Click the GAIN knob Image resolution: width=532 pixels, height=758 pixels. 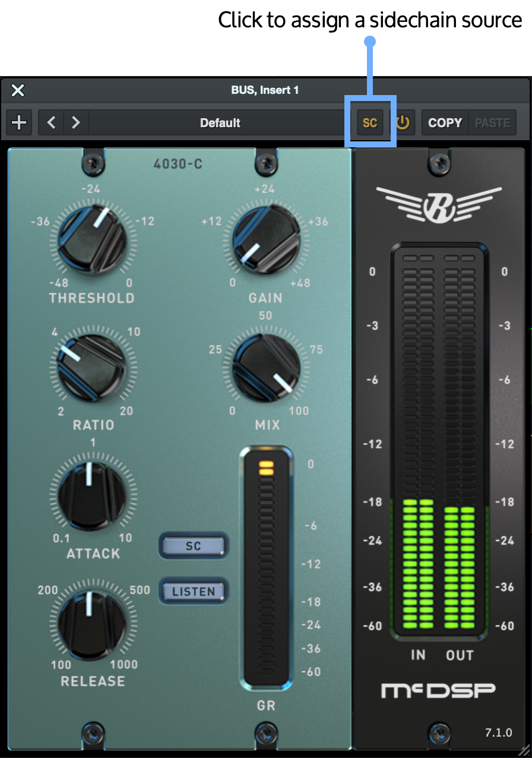265,241
